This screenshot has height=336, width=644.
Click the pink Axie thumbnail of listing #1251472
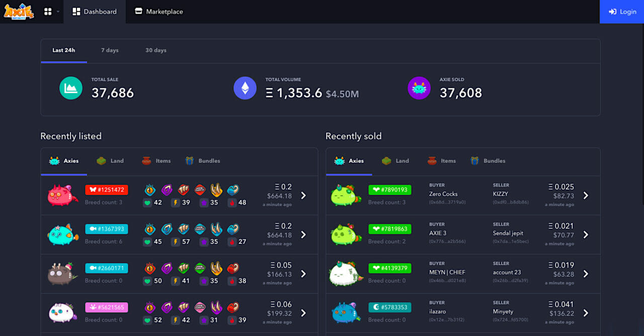[61, 195]
